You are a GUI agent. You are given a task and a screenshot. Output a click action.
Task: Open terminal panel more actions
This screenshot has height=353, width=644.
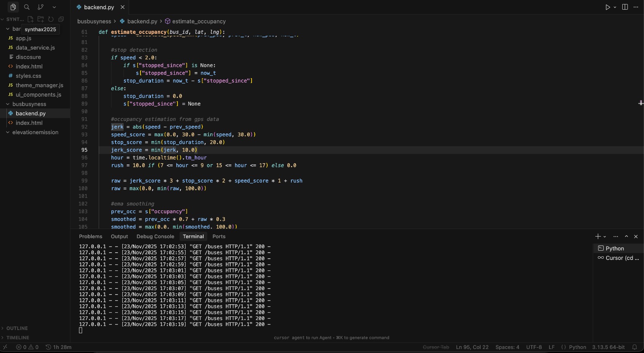click(x=616, y=237)
